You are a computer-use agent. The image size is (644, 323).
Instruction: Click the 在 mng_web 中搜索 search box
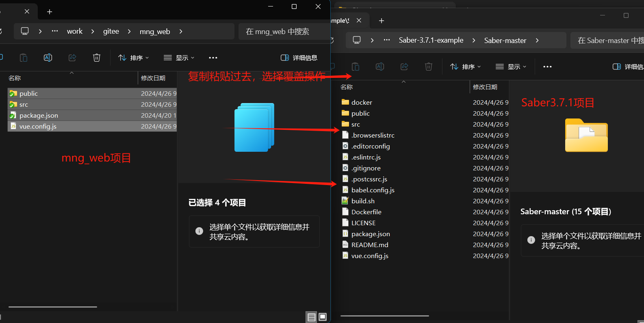click(284, 31)
